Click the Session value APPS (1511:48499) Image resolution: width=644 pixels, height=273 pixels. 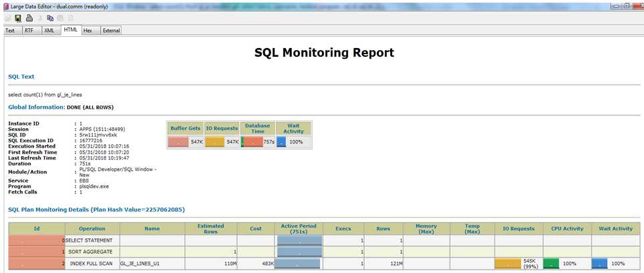click(x=102, y=129)
